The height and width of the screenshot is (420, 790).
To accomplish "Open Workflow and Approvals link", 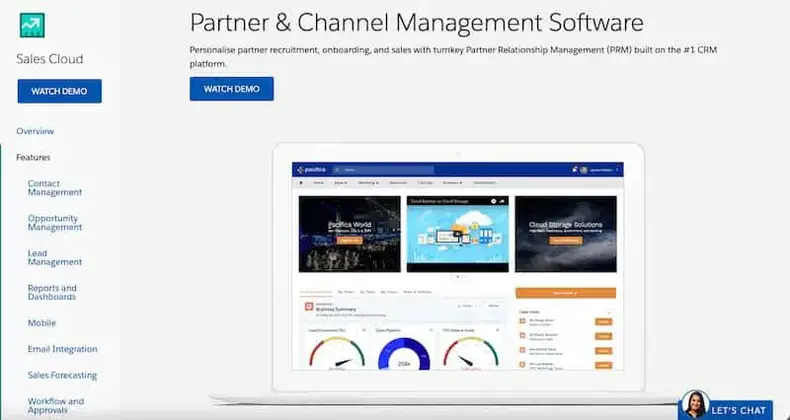I will [x=55, y=405].
